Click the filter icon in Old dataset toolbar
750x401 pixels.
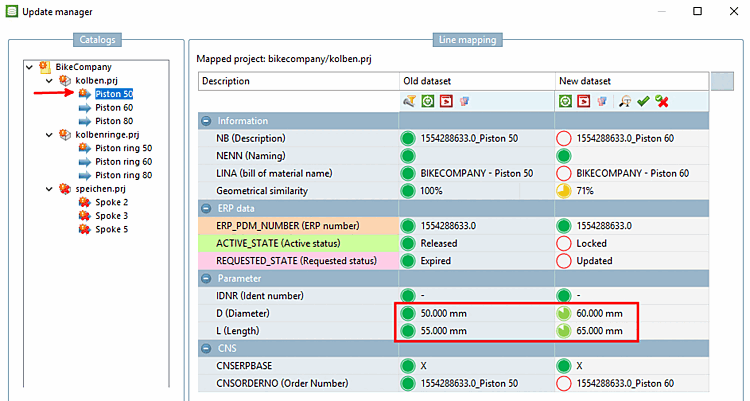[x=409, y=101]
